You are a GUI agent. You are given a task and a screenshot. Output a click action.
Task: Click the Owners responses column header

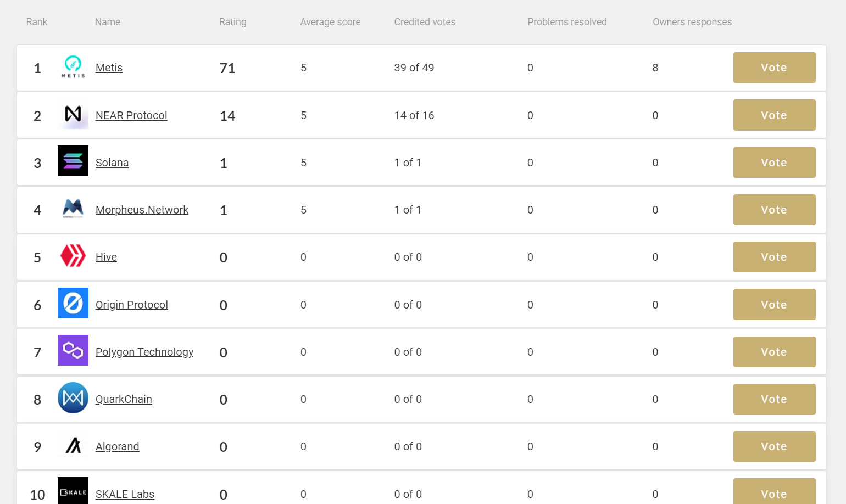point(692,22)
